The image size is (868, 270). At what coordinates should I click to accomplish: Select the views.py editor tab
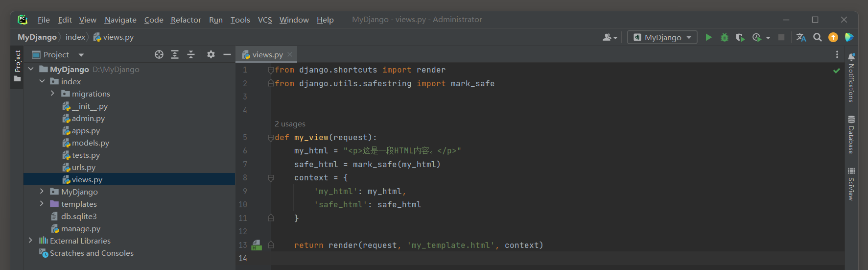point(267,54)
